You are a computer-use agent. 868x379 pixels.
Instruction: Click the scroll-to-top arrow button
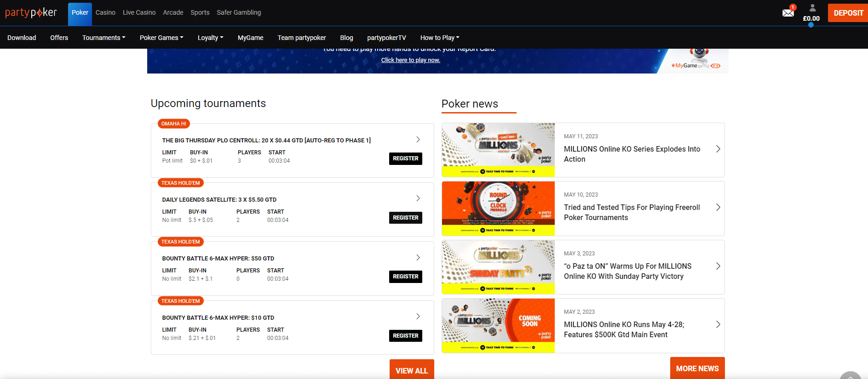point(851,375)
